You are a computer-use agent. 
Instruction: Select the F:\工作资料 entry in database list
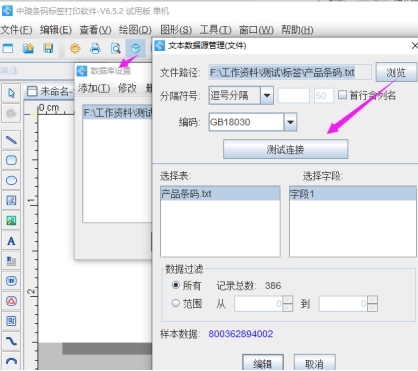117,113
